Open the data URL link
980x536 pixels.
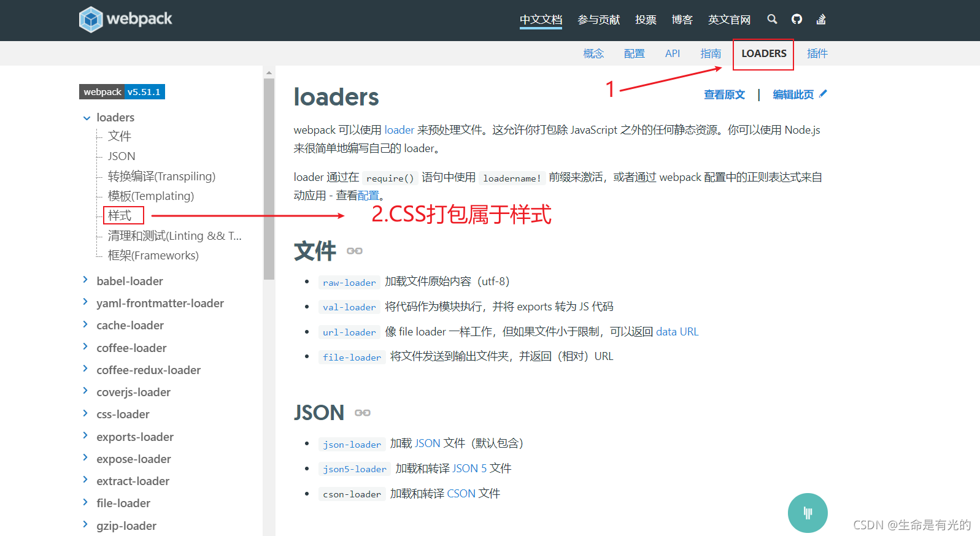coord(677,332)
